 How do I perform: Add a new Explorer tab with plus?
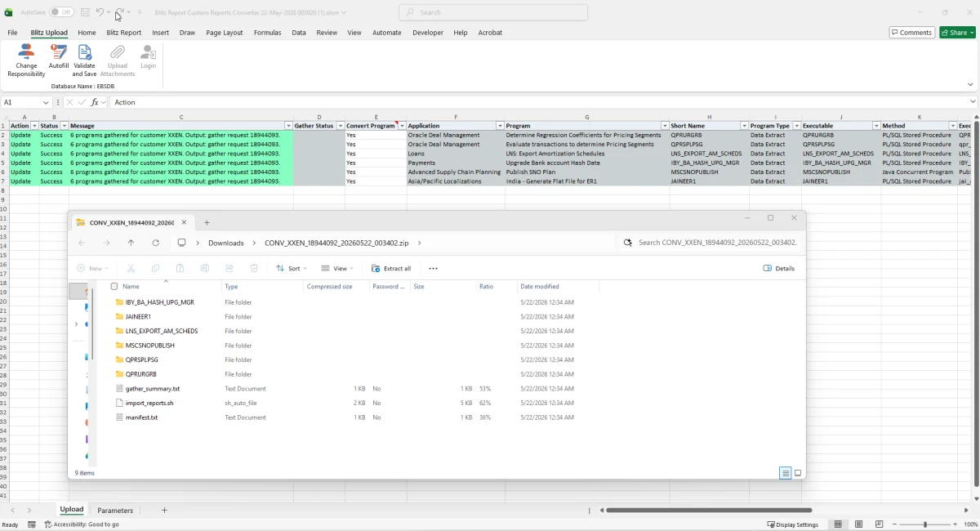[x=207, y=222]
